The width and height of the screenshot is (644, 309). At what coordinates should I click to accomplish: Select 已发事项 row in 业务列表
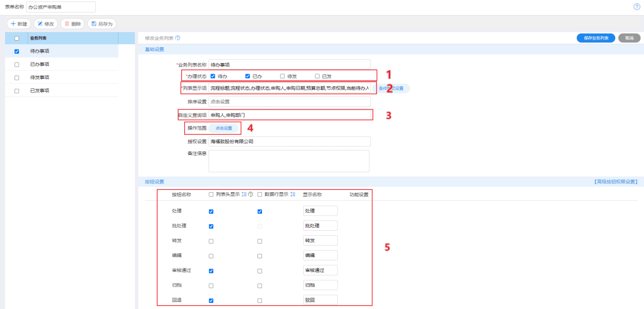point(62,91)
